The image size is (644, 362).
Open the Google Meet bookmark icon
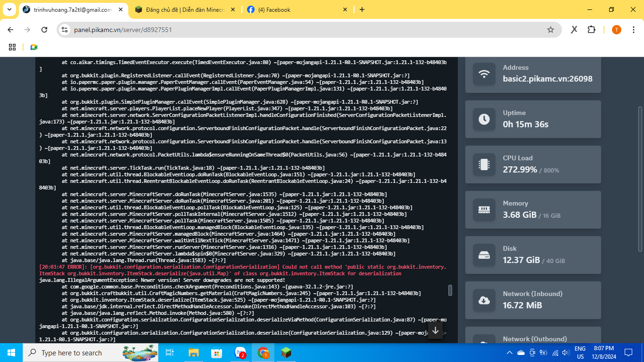[33, 47]
